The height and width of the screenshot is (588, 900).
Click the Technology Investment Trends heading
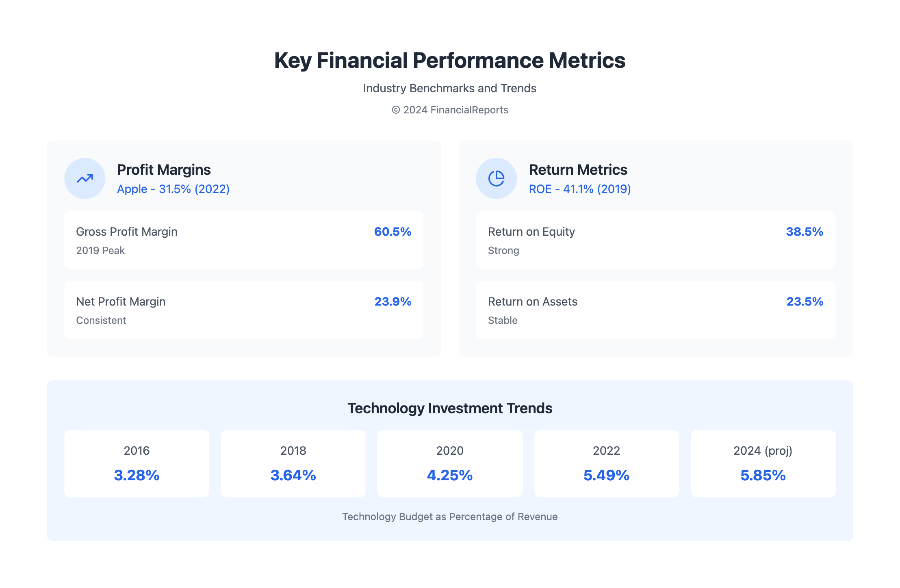coord(450,408)
